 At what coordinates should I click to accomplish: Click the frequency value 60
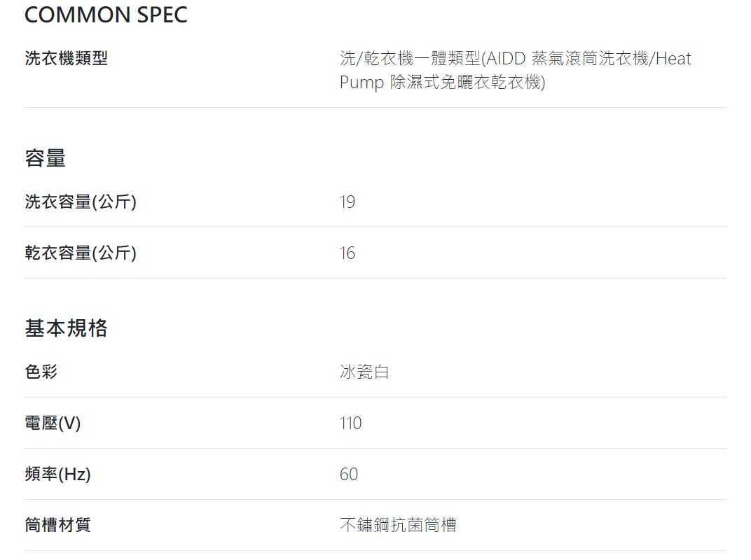tap(349, 475)
